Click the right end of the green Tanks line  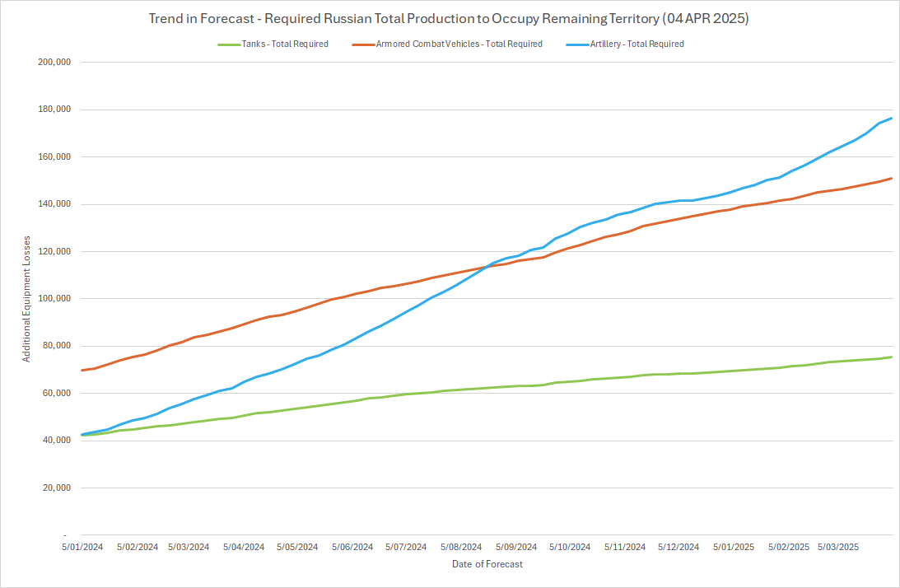coord(892,357)
